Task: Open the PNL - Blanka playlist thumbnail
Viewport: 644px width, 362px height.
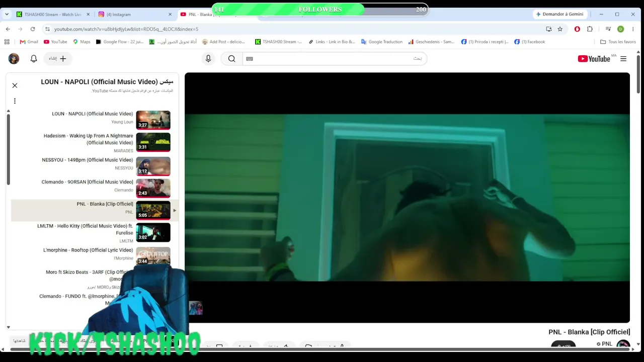Action: (153, 210)
